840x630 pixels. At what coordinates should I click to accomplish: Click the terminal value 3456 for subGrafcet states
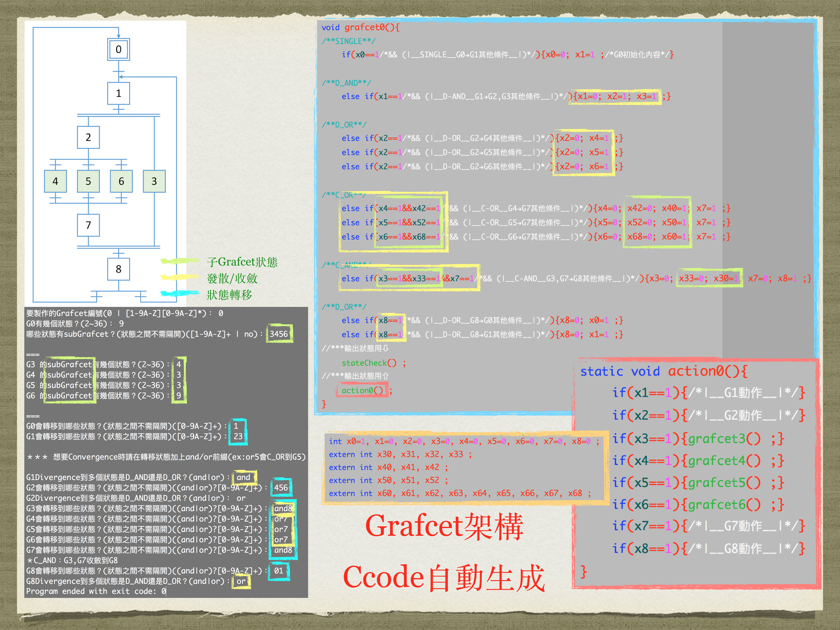(x=279, y=334)
